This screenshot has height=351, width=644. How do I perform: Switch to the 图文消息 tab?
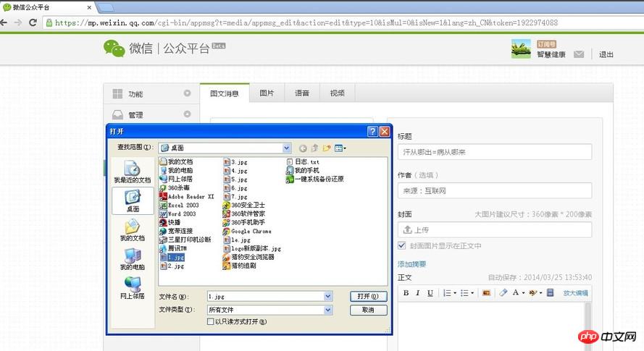225,93
